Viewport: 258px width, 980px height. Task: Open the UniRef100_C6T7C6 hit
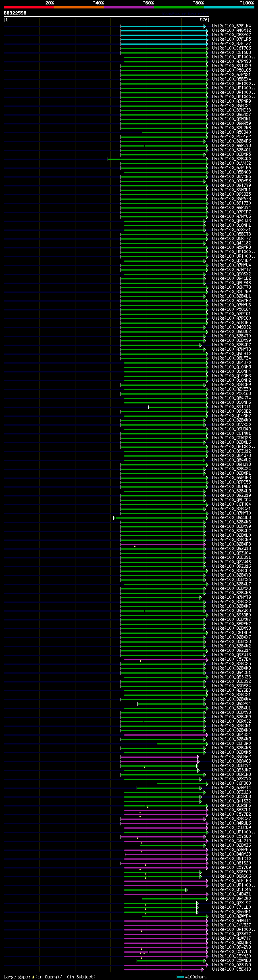click(x=231, y=48)
